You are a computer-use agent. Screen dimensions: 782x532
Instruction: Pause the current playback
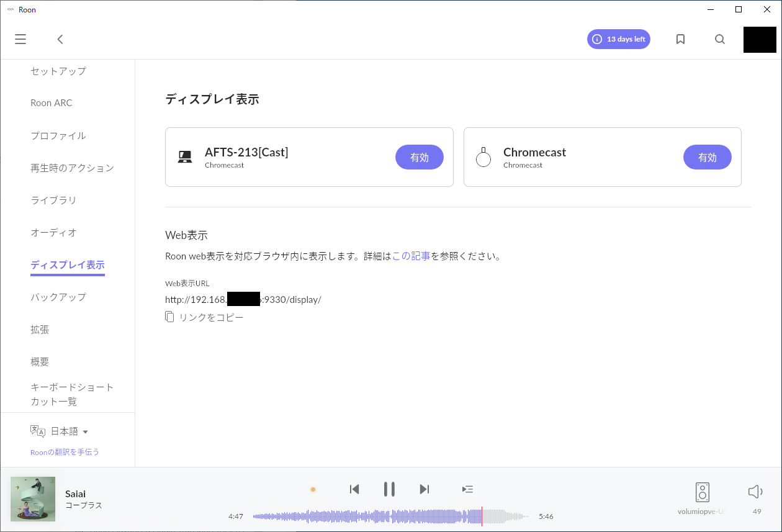(x=389, y=489)
